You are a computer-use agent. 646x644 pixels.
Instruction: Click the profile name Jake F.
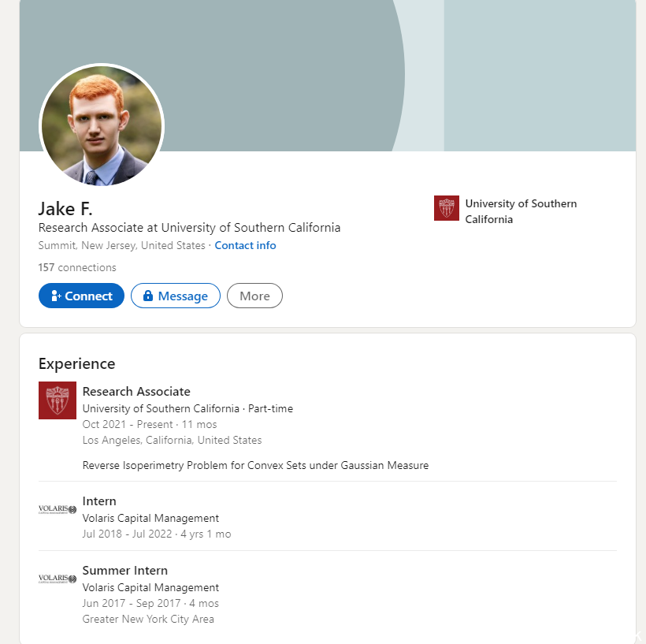click(65, 208)
